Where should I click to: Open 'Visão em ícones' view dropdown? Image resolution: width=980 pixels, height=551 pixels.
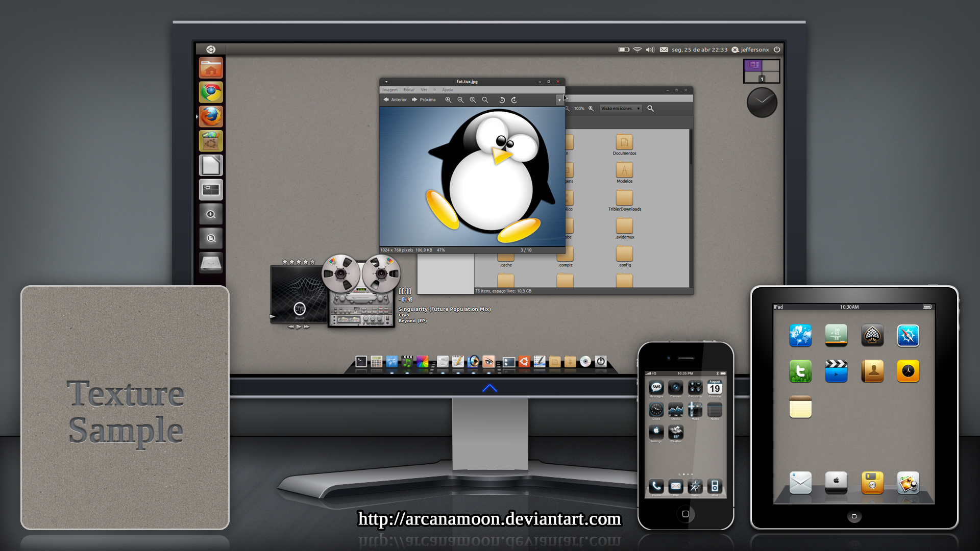point(621,109)
